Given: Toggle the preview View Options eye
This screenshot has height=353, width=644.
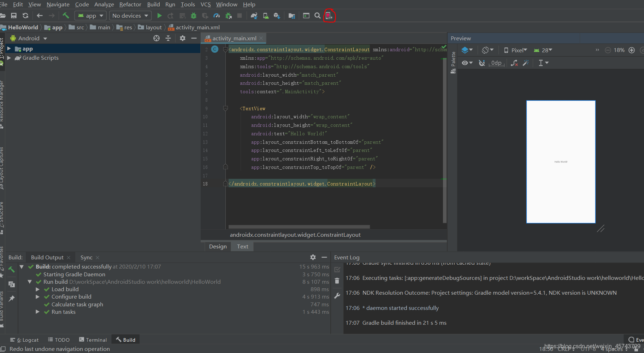Looking at the screenshot, I should [467, 63].
